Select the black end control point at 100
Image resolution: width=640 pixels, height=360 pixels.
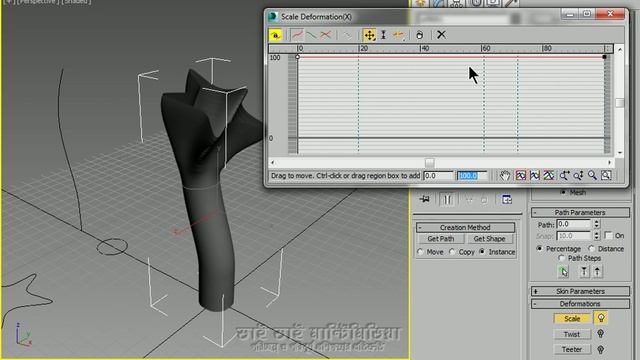coord(604,57)
